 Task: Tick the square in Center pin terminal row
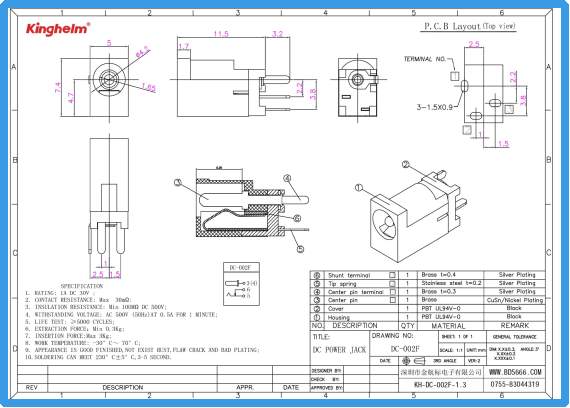(392, 292)
